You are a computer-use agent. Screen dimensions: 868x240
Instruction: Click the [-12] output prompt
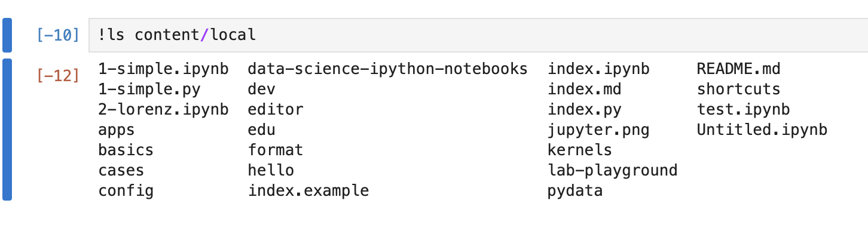(x=58, y=76)
